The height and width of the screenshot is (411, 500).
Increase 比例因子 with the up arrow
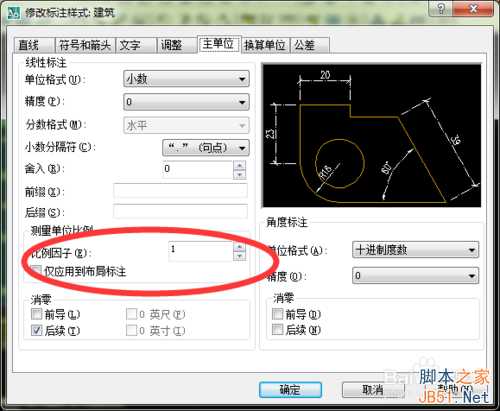[240, 247]
